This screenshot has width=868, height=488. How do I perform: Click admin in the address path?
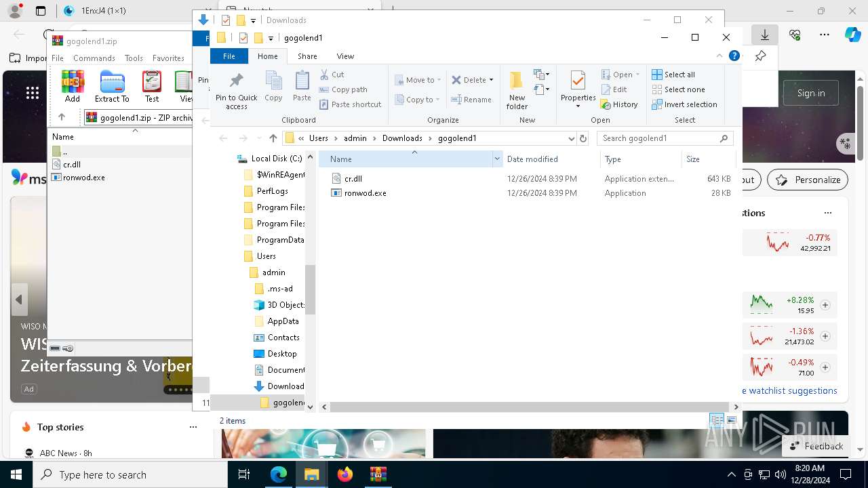coord(355,138)
